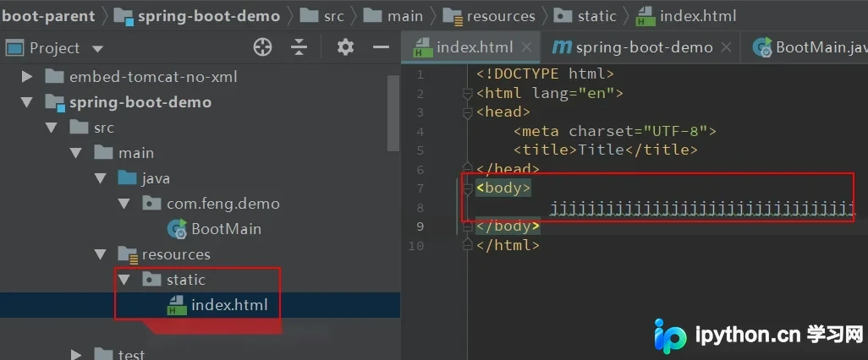The width and height of the screenshot is (868, 360).
Task: Click src in the breadcrumb bar
Action: coord(334,16)
